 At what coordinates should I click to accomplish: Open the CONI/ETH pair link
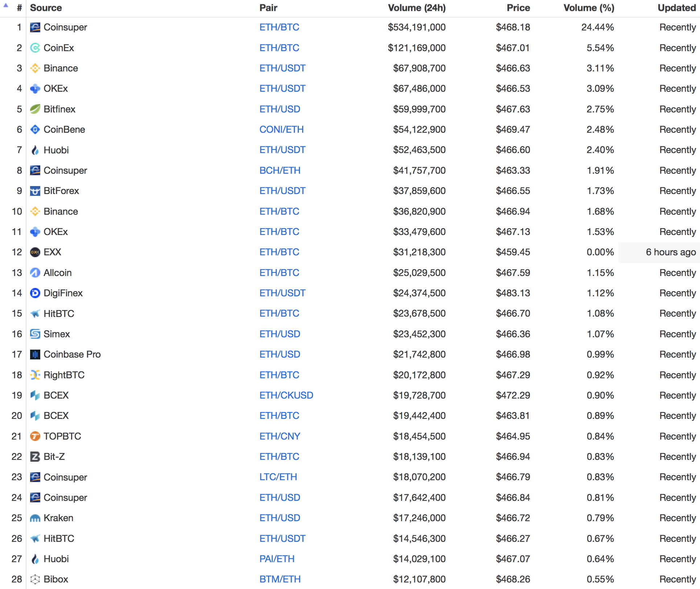pyautogui.click(x=281, y=129)
